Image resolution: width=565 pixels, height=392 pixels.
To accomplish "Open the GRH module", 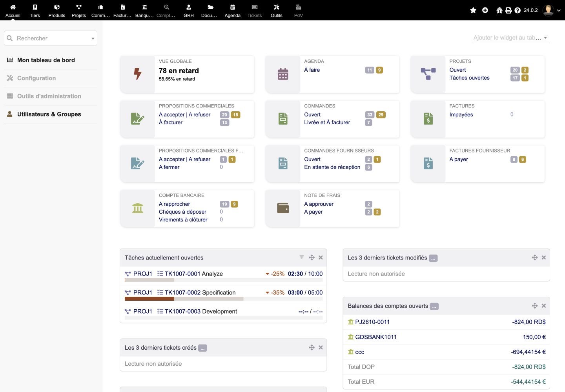I will [x=189, y=11].
